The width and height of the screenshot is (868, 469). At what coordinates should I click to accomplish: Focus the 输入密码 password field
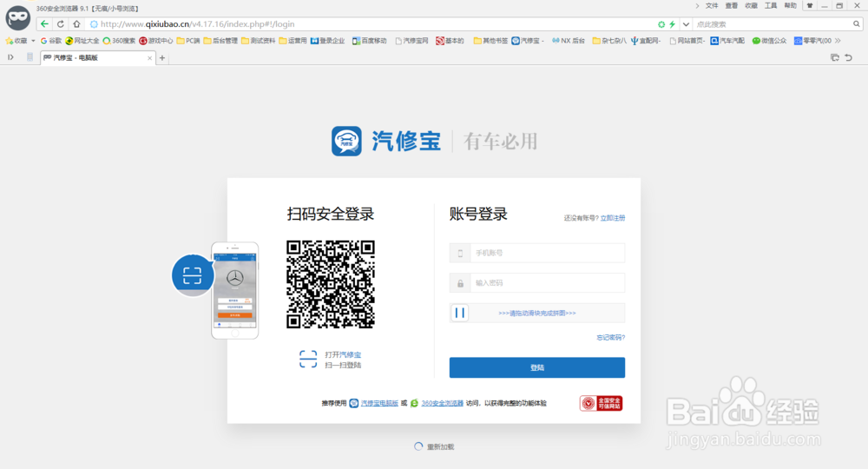537,283
